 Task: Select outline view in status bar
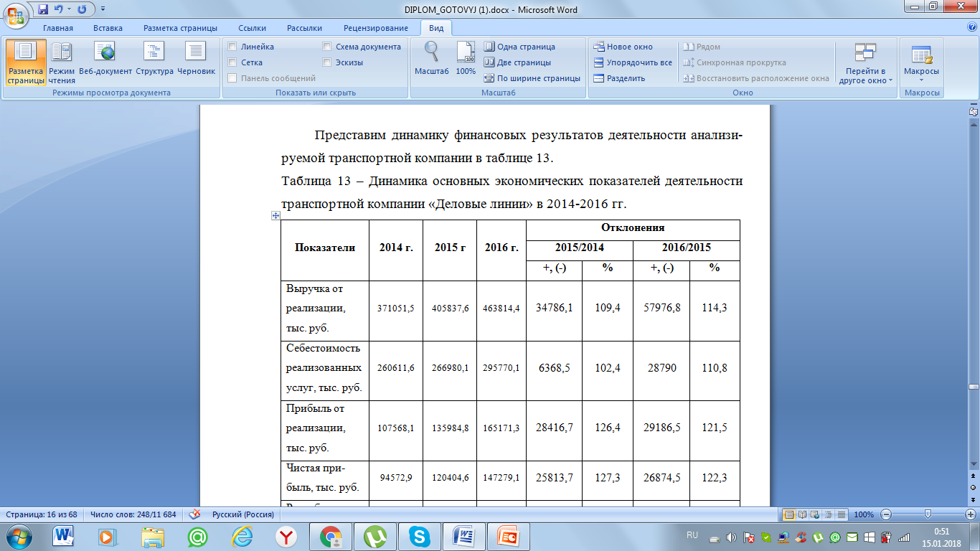(x=829, y=514)
